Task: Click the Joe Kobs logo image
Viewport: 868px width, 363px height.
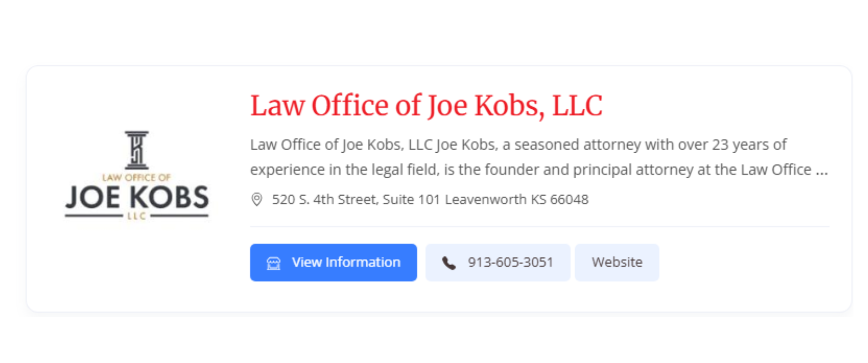Action: tap(137, 175)
